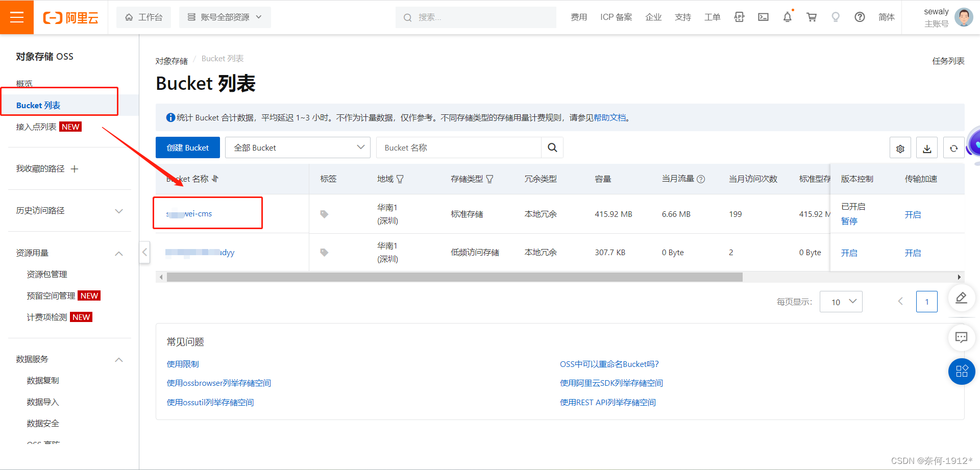This screenshot has width=980, height=470.
Task: Refresh the Bucket list
Action: (953, 149)
